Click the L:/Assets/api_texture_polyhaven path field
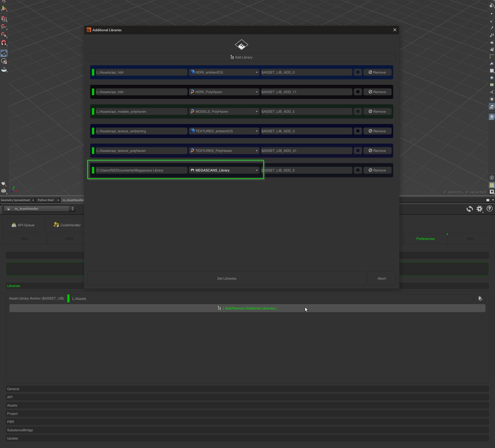The image size is (495, 448). (141, 151)
